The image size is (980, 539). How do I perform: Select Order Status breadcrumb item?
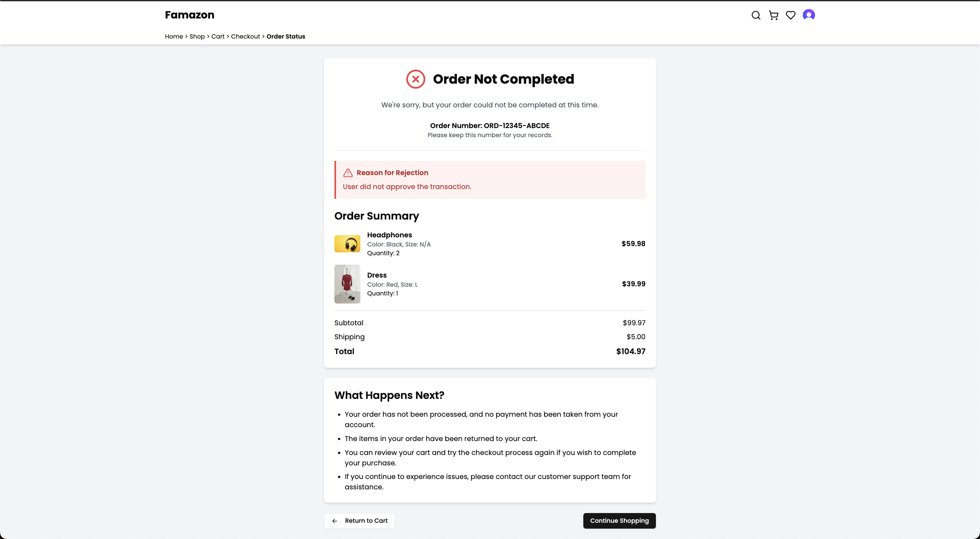[x=286, y=37]
